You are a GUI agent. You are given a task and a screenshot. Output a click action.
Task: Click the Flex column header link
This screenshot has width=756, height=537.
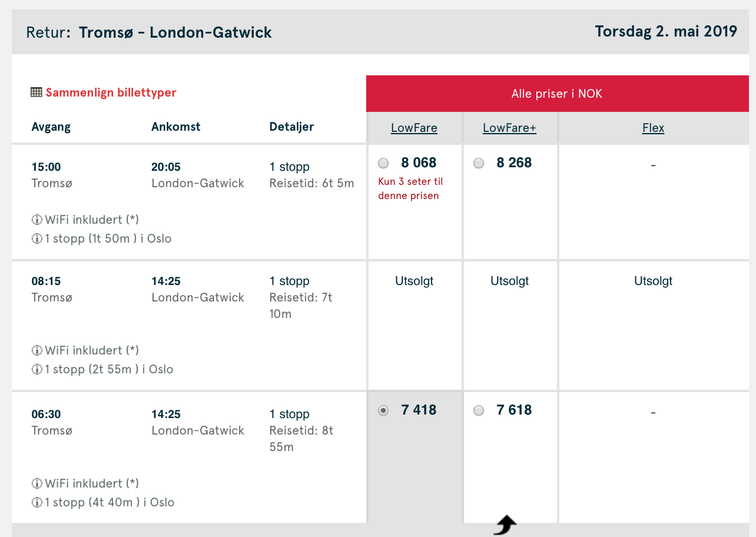coord(653,128)
